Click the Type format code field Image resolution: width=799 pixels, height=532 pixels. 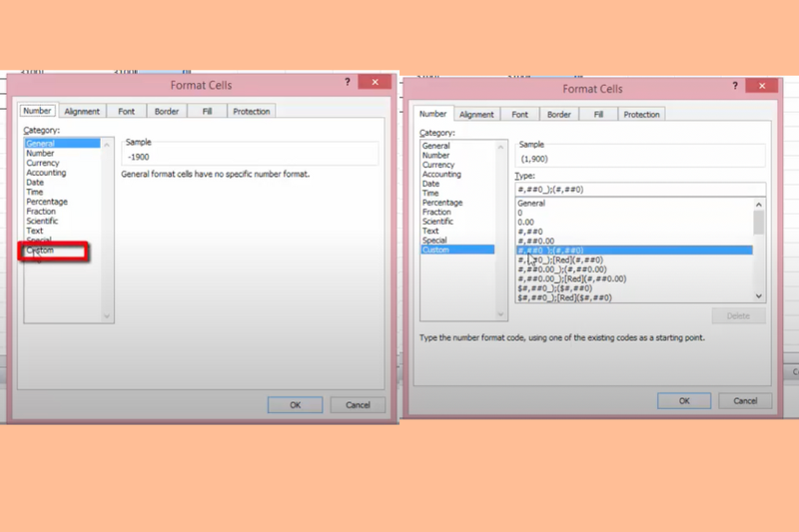640,190
